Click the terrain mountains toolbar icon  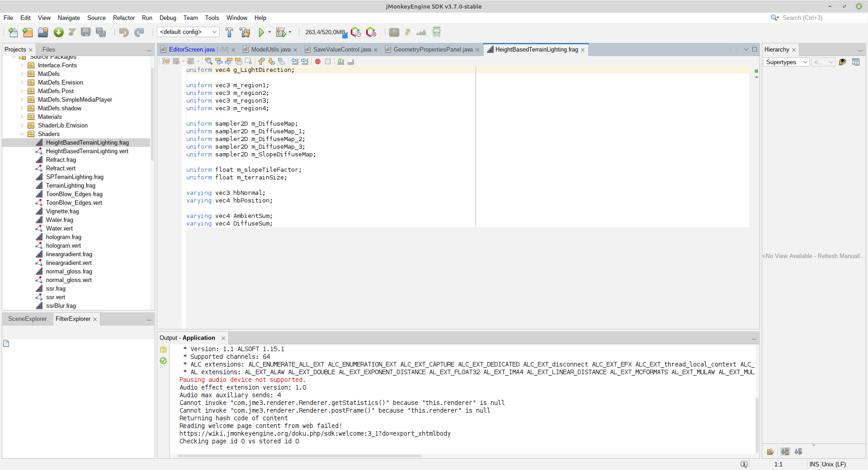tap(421, 32)
